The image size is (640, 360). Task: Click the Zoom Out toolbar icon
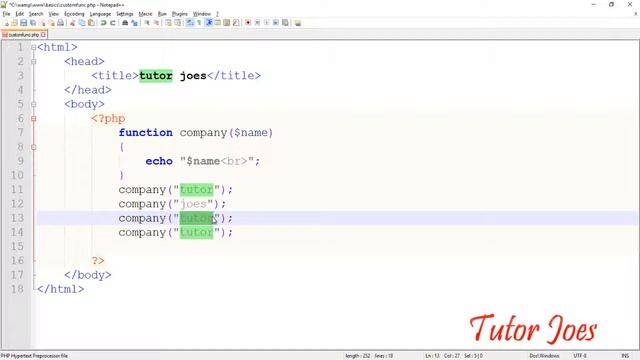(156, 23)
